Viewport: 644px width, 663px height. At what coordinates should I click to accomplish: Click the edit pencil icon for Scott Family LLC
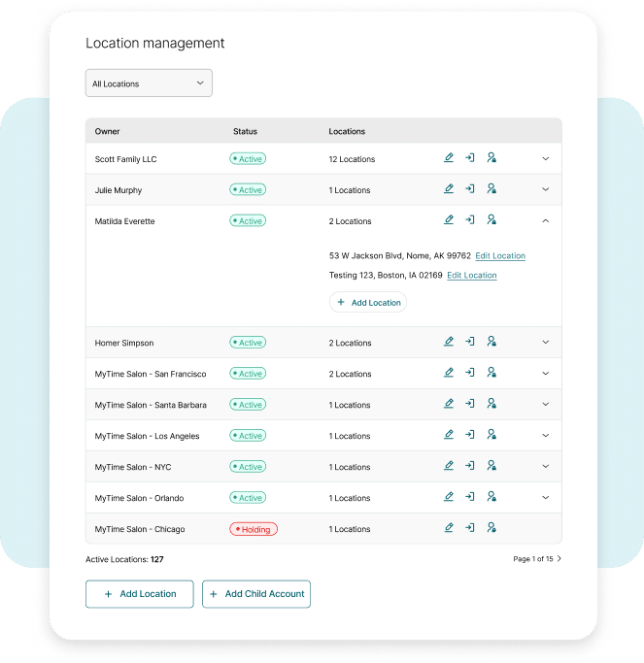point(449,158)
